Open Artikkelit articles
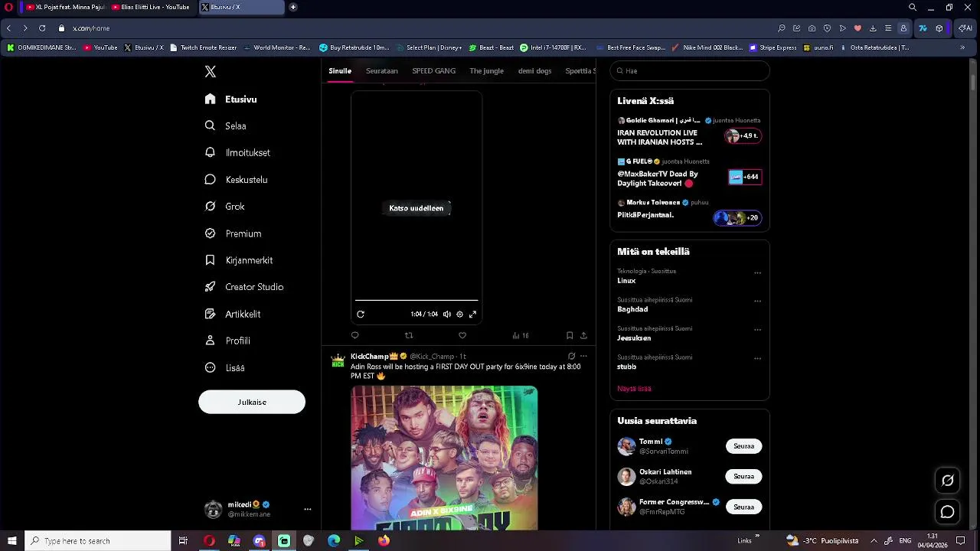Screen dimensions: 980x551 pos(233,314)
